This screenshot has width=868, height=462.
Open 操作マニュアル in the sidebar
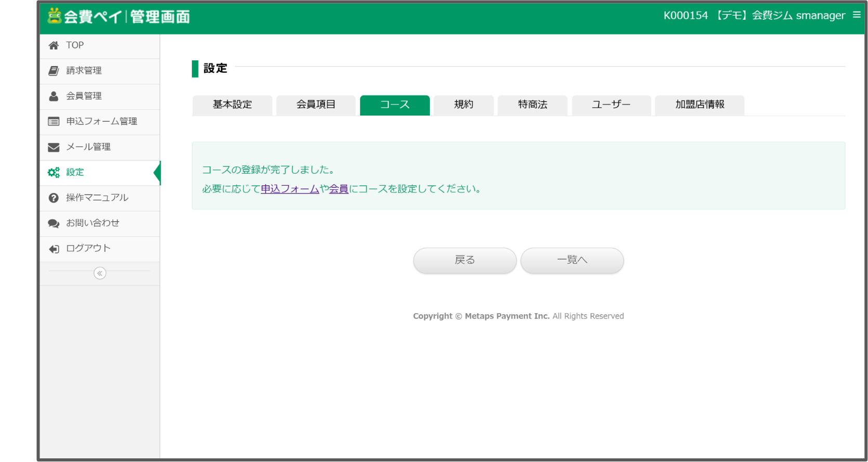[100, 198]
